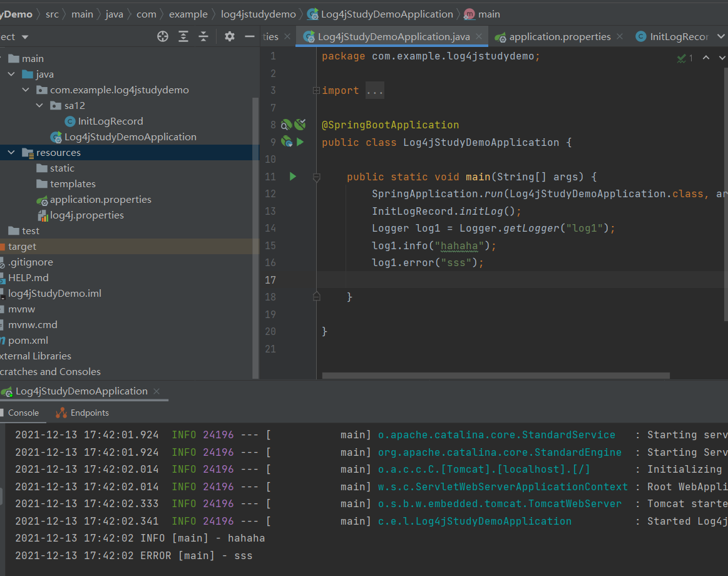728x576 pixels.
Task: Click the inspections checkmark widget in editor
Action: coord(685,58)
